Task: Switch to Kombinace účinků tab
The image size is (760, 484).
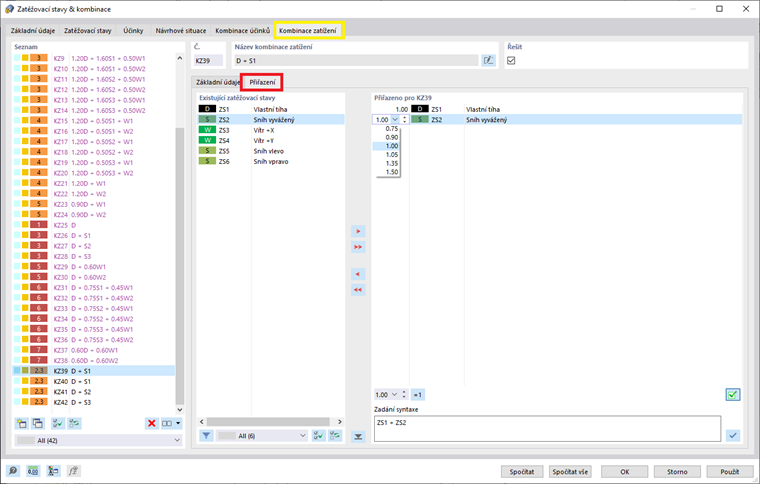Action: [x=242, y=31]
